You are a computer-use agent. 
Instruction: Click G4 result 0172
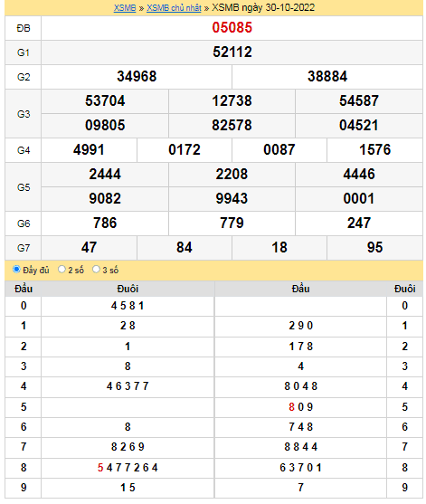pyautogui.click(x=185, y=149)
